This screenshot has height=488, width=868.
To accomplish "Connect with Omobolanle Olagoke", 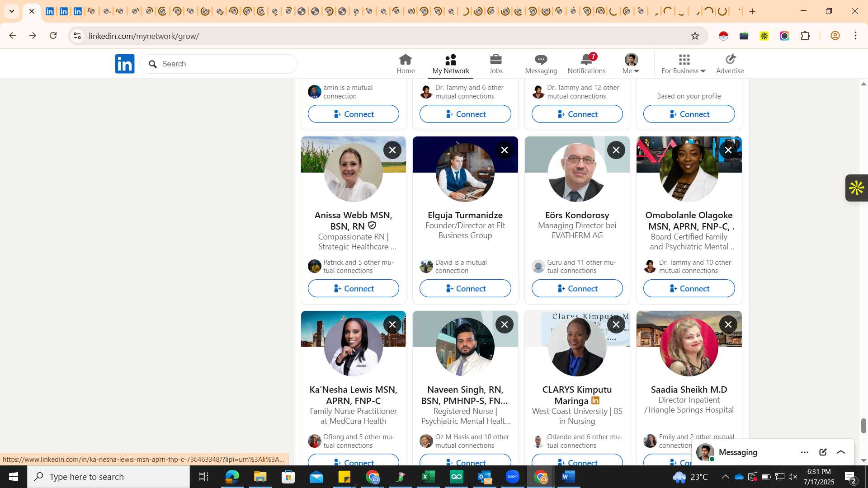I will (689, 288).
